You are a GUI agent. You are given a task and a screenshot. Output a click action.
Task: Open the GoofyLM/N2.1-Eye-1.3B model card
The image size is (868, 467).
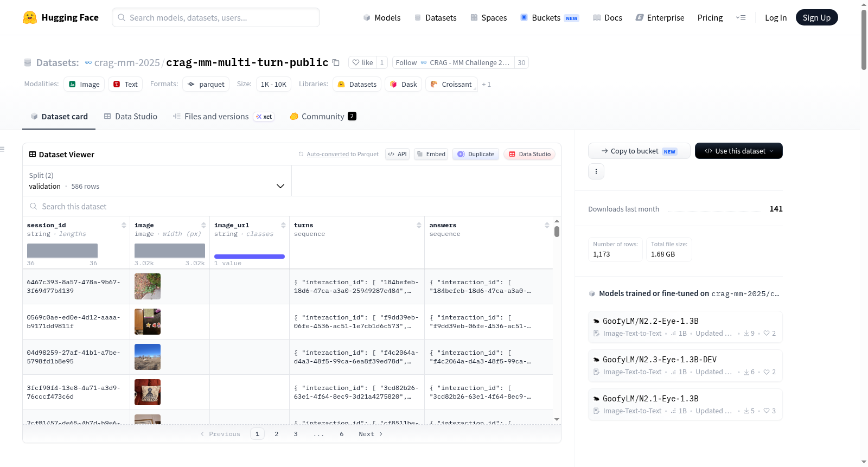coord(685,404)
